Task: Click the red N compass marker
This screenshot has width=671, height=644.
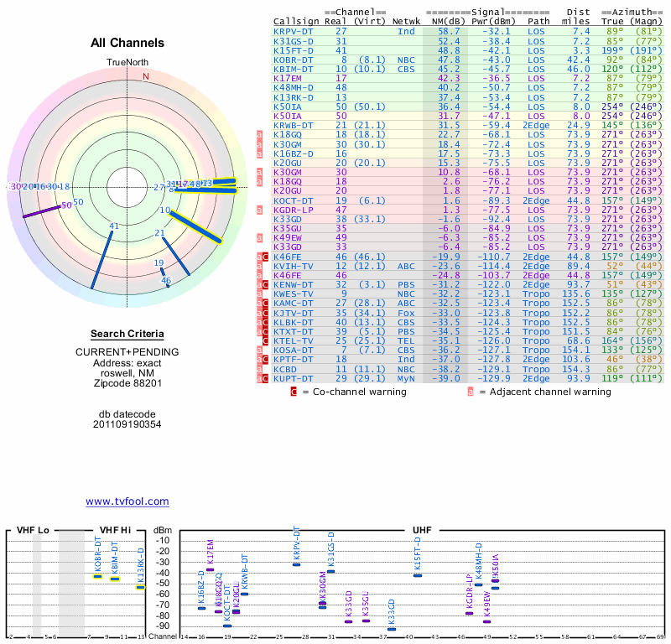Action: tap(146, 76)
